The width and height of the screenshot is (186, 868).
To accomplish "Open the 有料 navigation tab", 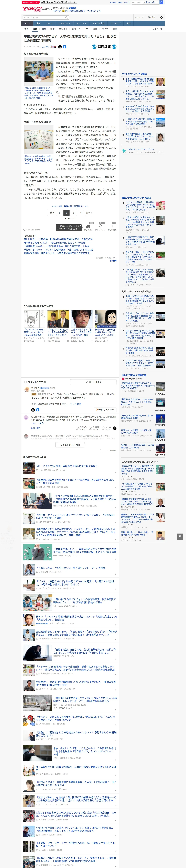I will point(128,23).
